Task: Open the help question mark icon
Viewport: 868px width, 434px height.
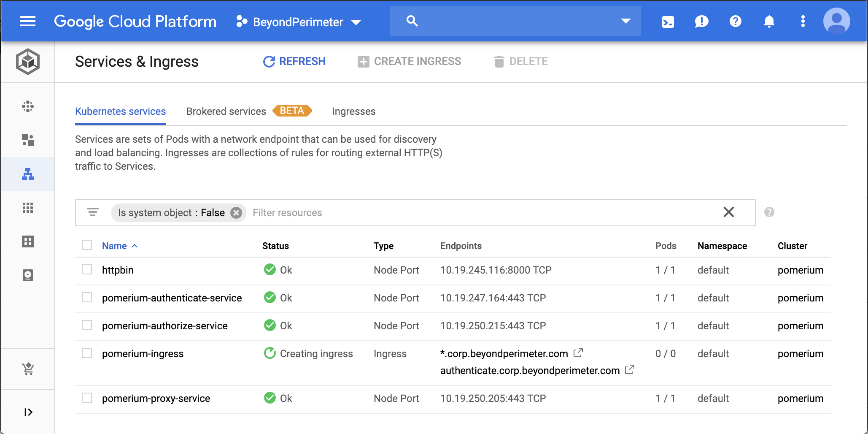Action: coord(736,21)
